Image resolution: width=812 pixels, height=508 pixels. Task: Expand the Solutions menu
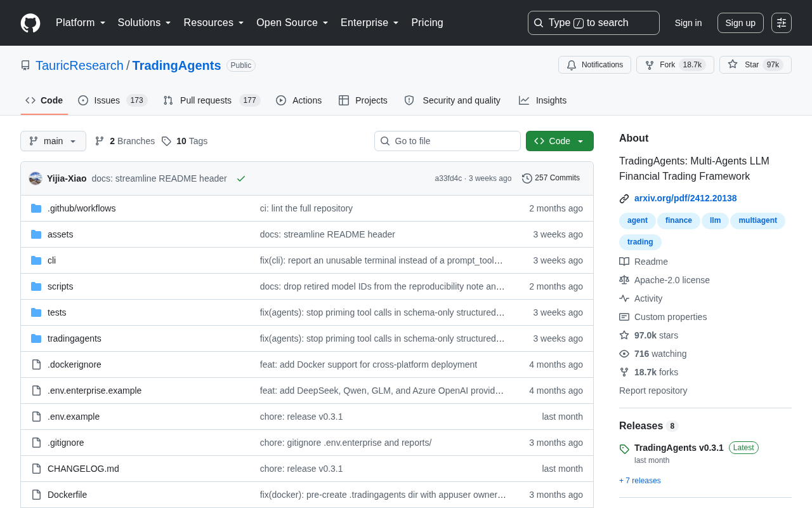click(145, 23)
